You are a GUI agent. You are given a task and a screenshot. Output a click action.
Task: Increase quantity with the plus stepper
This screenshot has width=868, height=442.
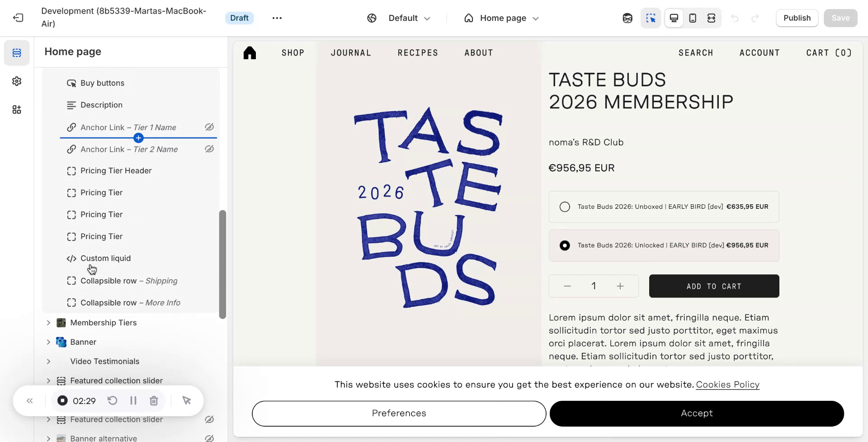[620, 286]
